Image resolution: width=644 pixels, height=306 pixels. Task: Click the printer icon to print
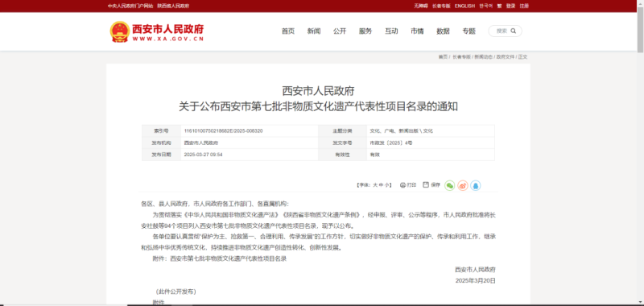(x=403, y=185)
